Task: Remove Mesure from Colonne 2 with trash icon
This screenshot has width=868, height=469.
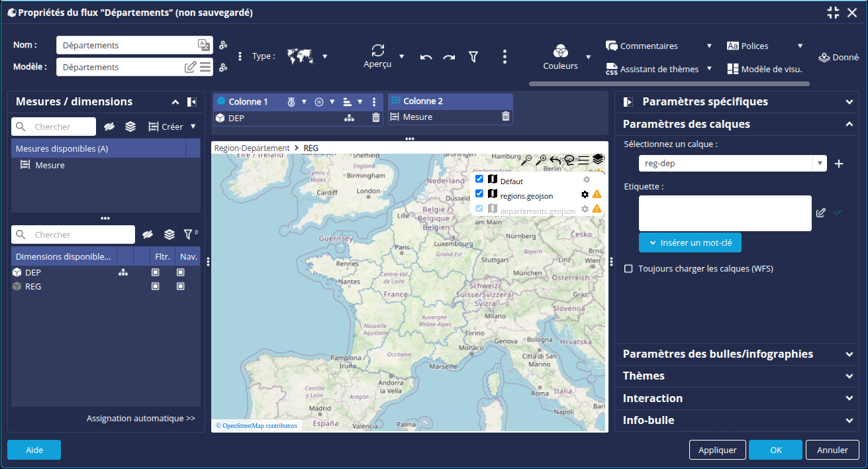Action: pyautogui.click(x=506, y=117)
